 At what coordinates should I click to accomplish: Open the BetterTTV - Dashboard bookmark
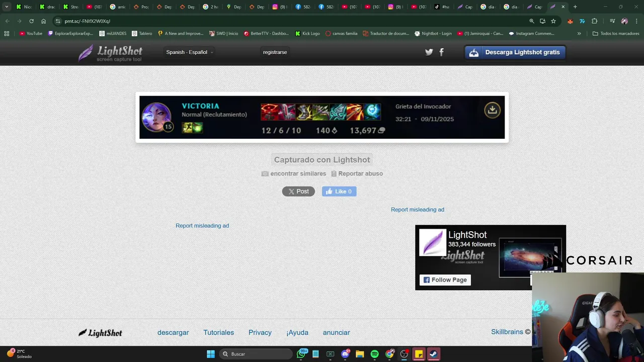click(x=266, y=34)
